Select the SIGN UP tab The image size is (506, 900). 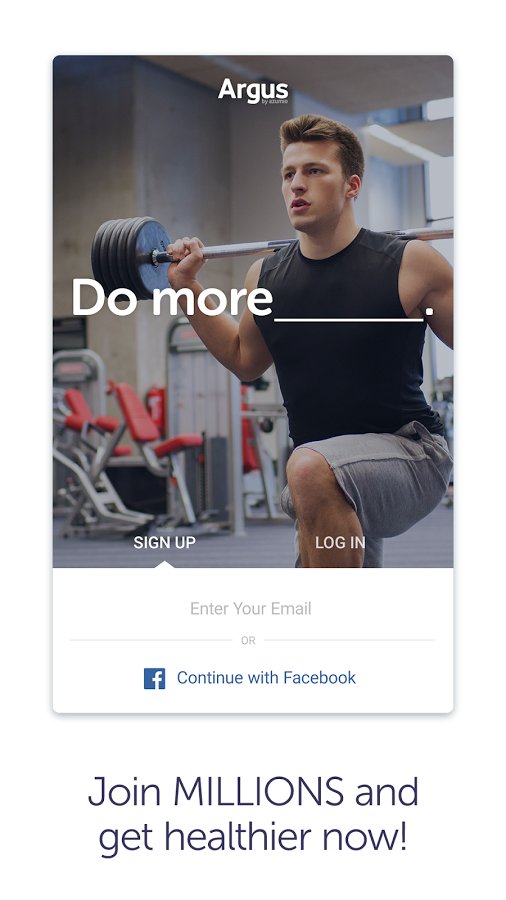(165, 542)
